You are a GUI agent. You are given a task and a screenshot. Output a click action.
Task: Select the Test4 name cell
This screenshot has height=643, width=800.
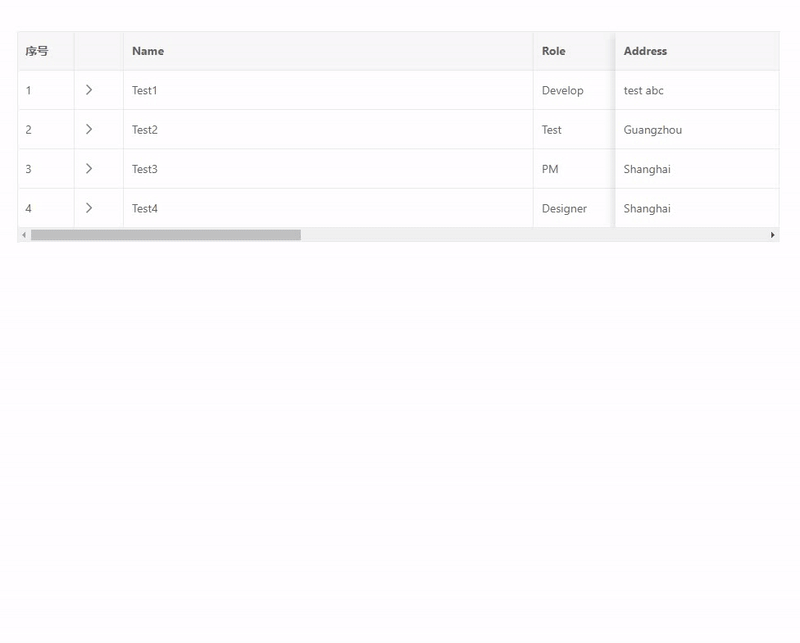[x=328, y=208]
